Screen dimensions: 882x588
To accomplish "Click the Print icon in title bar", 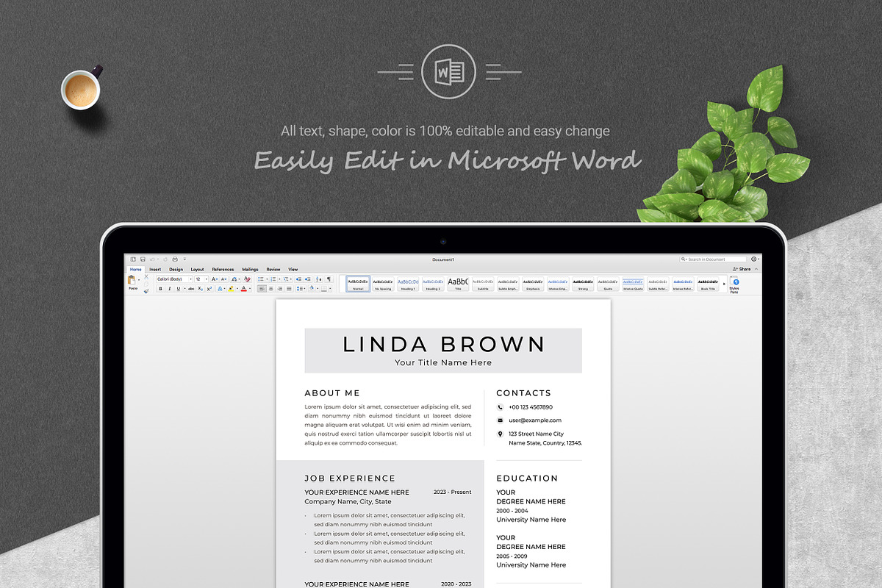I will coord(175,259).
